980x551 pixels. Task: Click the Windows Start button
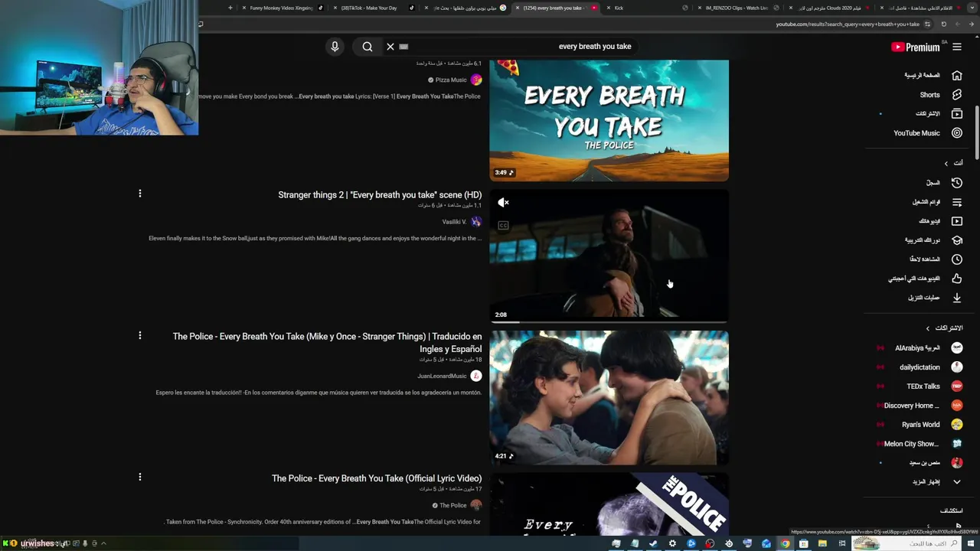[972, 543]
